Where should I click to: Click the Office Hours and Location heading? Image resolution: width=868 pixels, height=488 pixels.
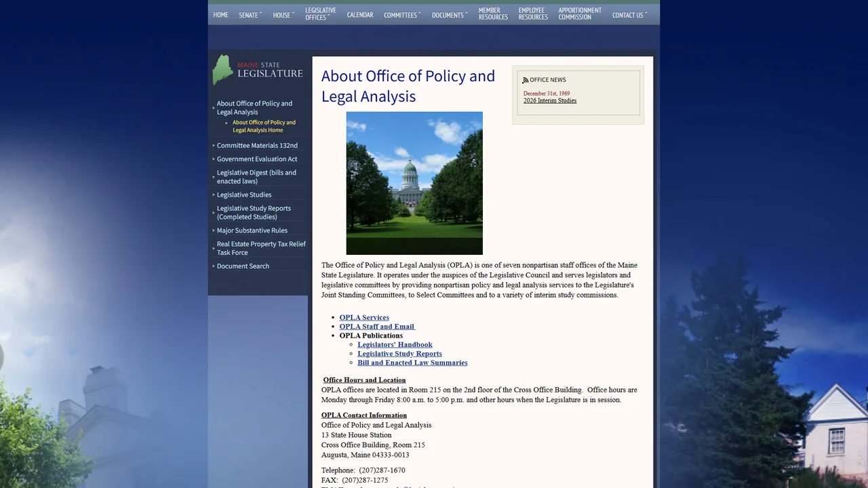pyautogui.click(x=364, y=380)
